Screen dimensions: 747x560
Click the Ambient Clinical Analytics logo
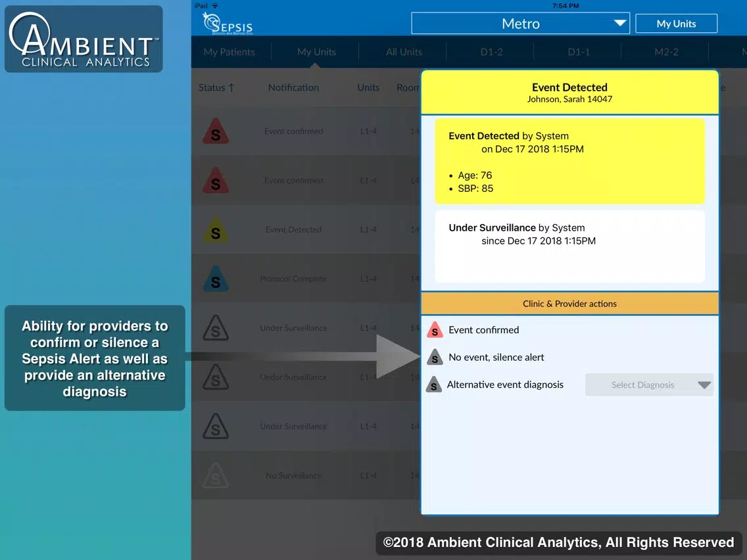point(84,39)
